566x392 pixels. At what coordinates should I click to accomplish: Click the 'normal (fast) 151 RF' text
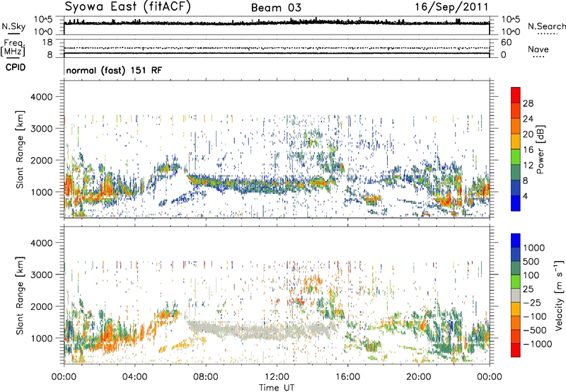pyautogui.click(x=114, y=70)
